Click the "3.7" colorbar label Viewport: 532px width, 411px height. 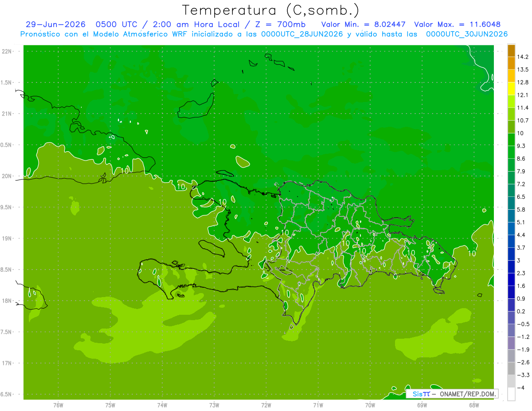click(x=521, y=247)
